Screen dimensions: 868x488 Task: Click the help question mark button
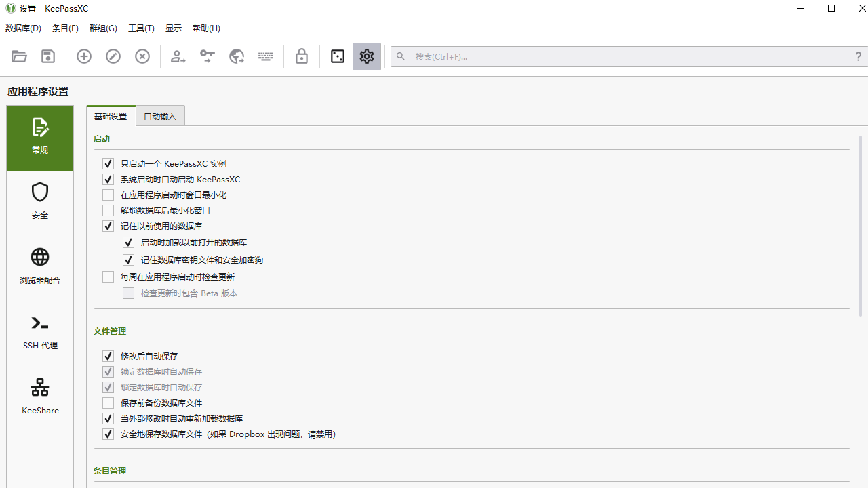[858, 56]
